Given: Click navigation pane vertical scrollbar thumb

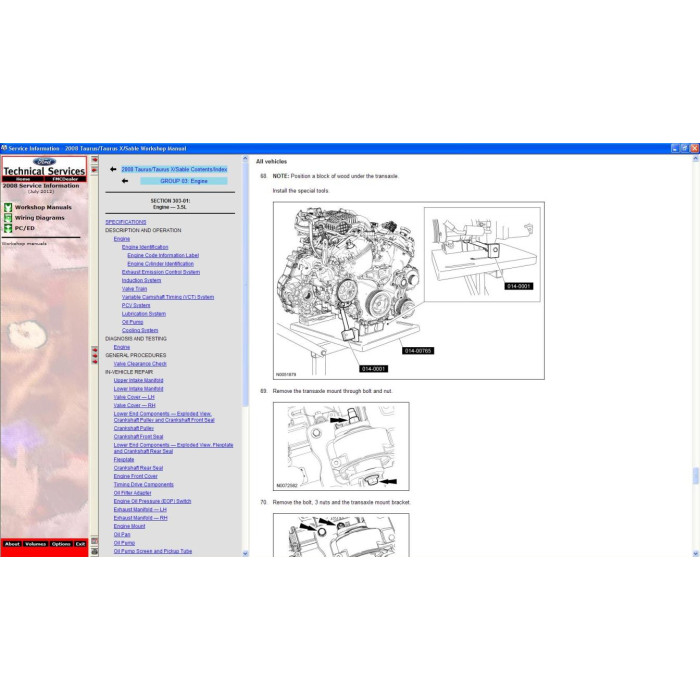Looking at the screenshot, I should [x=245, y=284].
